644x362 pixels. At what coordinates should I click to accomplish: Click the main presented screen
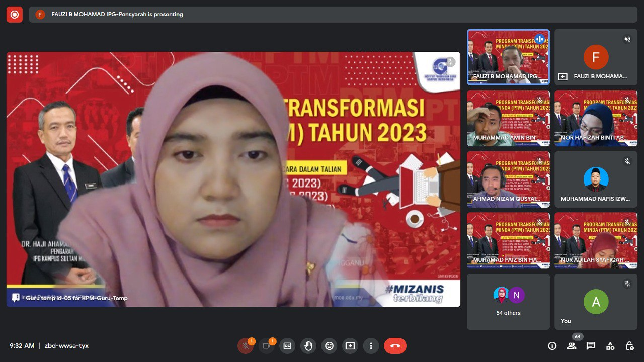[x=233, y=179]
